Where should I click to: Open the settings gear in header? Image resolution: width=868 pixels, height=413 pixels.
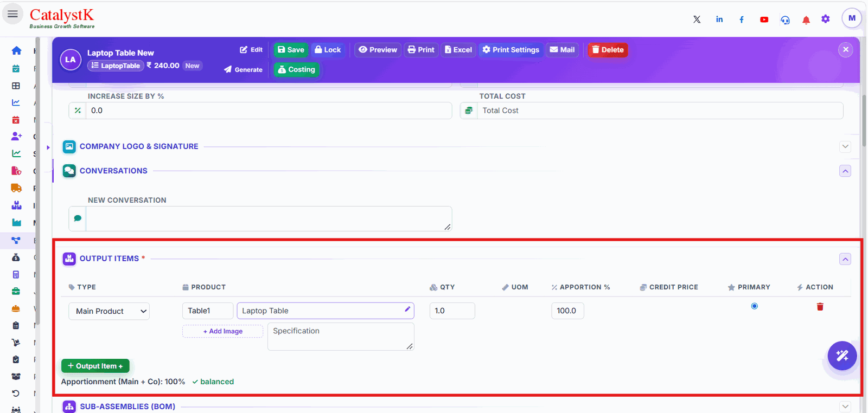click(x=826, y=19)
